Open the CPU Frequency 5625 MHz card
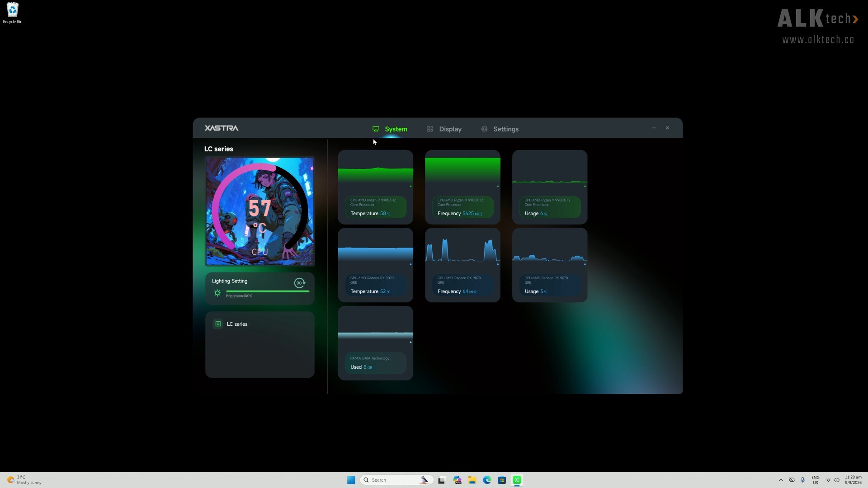868x488 pixels. tap(462, 187)
